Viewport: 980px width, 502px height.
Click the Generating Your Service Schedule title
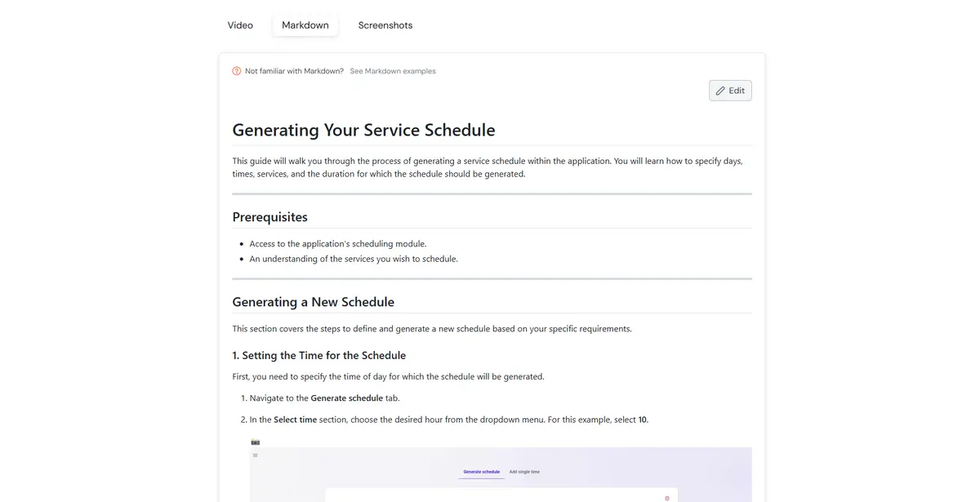click(363, 130)
